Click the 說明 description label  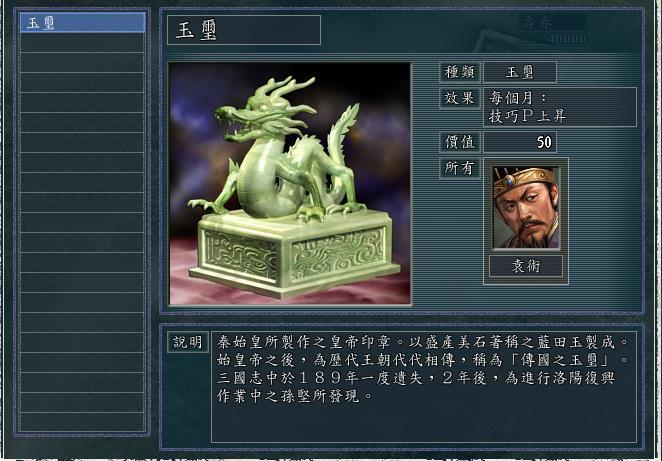pyautogui.click(x=188, y=342)
